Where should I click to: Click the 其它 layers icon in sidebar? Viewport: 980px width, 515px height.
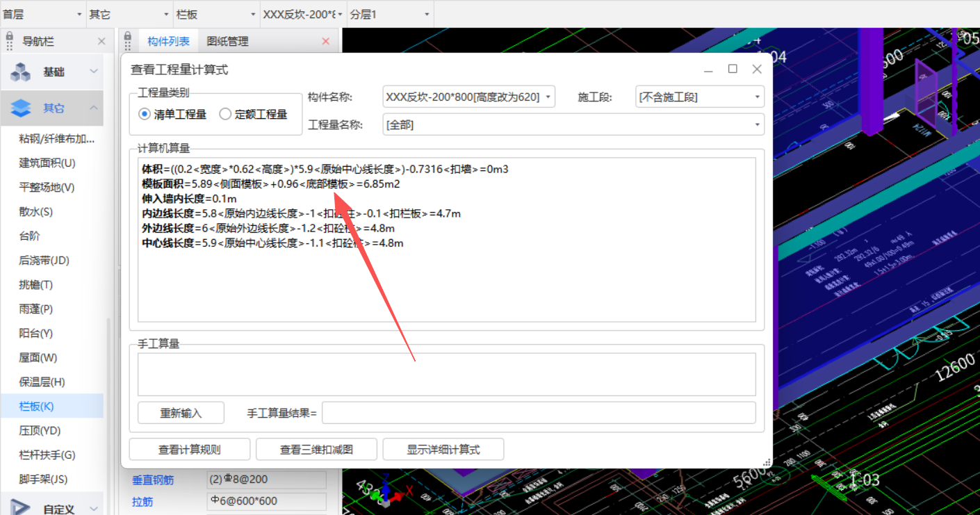[x=19, y=108]
